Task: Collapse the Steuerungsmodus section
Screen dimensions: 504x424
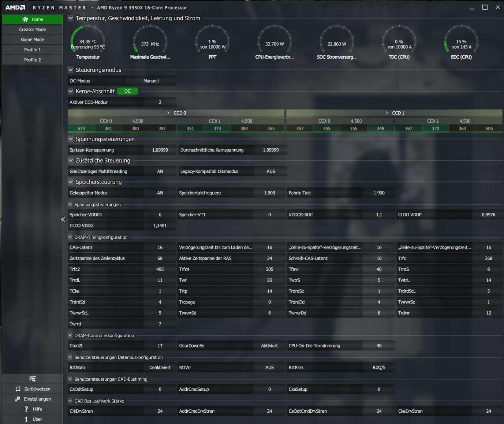Action: [x=71, y=70]
